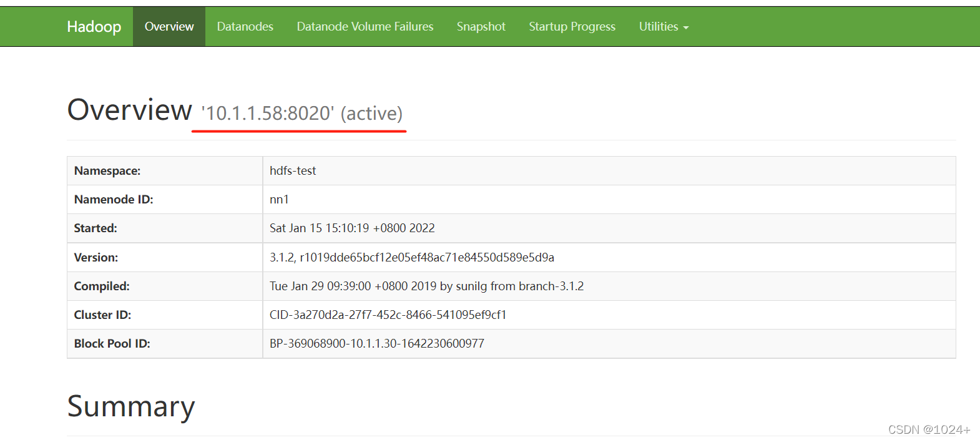980x440 pixels.
Task: Click the Block Pool ID: label
Action: 112,344
